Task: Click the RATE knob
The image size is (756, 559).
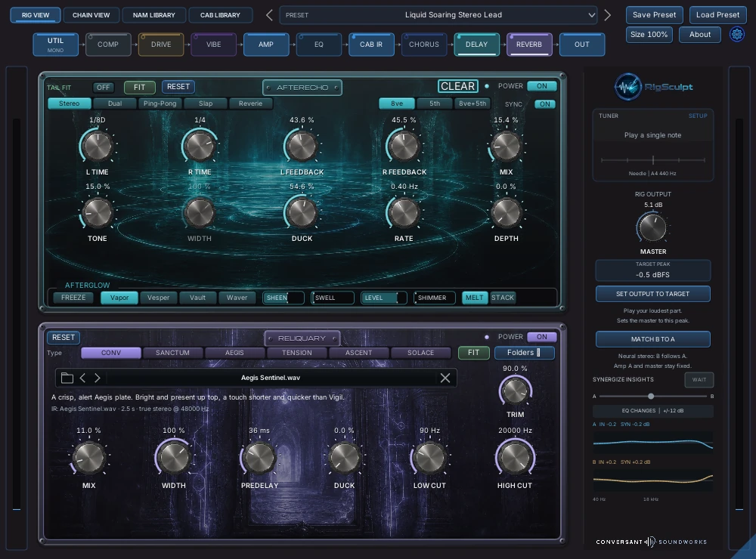Action: pos(404,212)
